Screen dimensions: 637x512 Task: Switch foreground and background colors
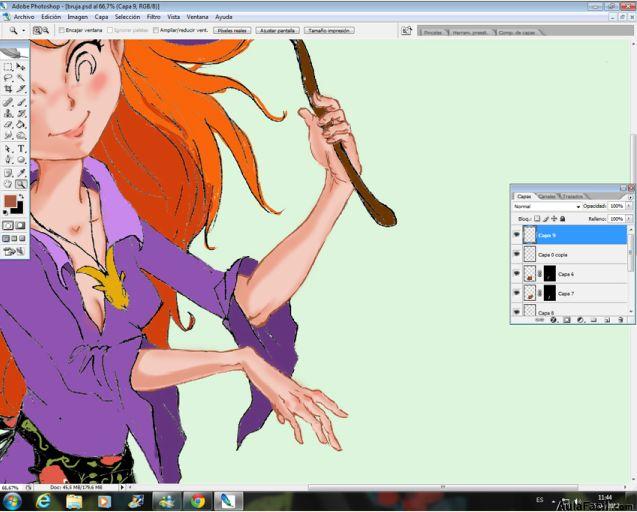click(21, 196)
